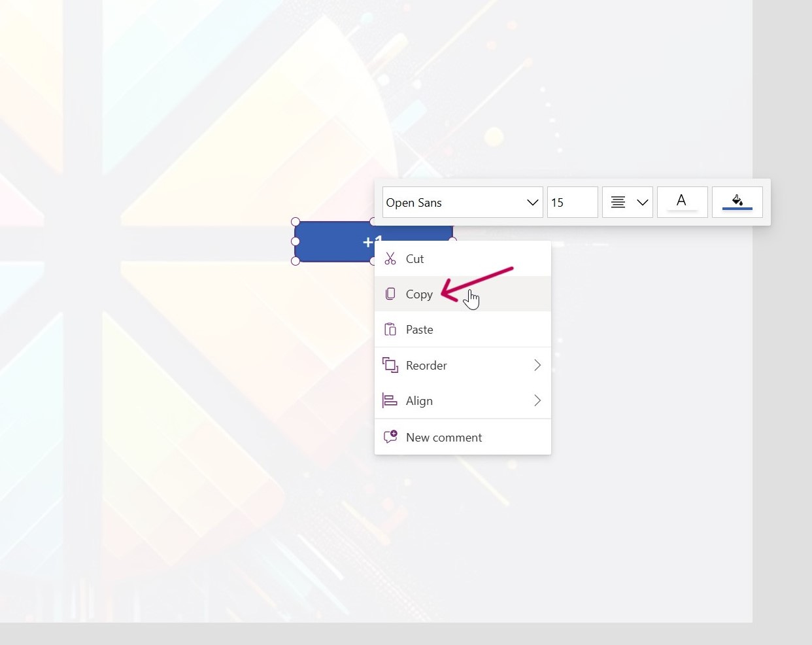Click top-left resize handle of +1 button

(x=296, y=222)
